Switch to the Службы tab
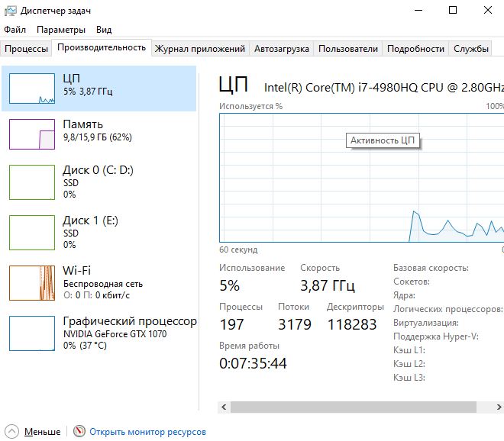Image resolution: width=504 pixels, height=441 pixels. pos(470,49)
